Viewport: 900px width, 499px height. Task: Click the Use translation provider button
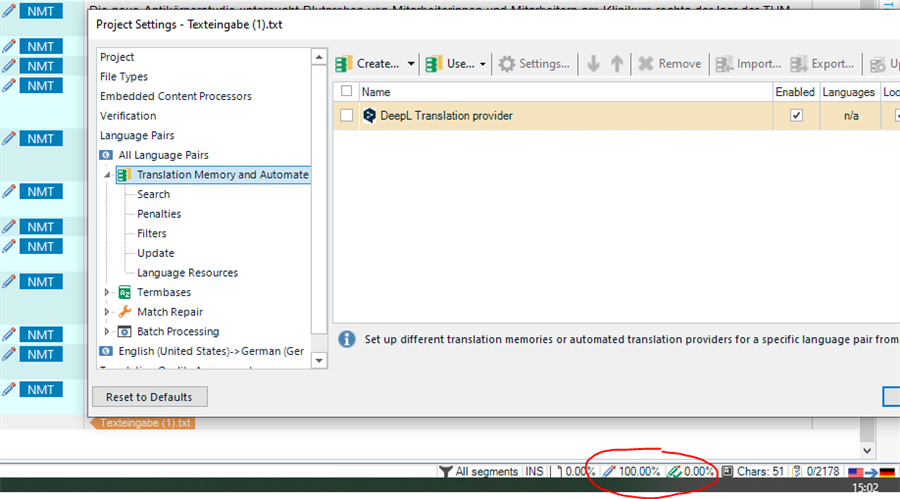tap(451, 64)
